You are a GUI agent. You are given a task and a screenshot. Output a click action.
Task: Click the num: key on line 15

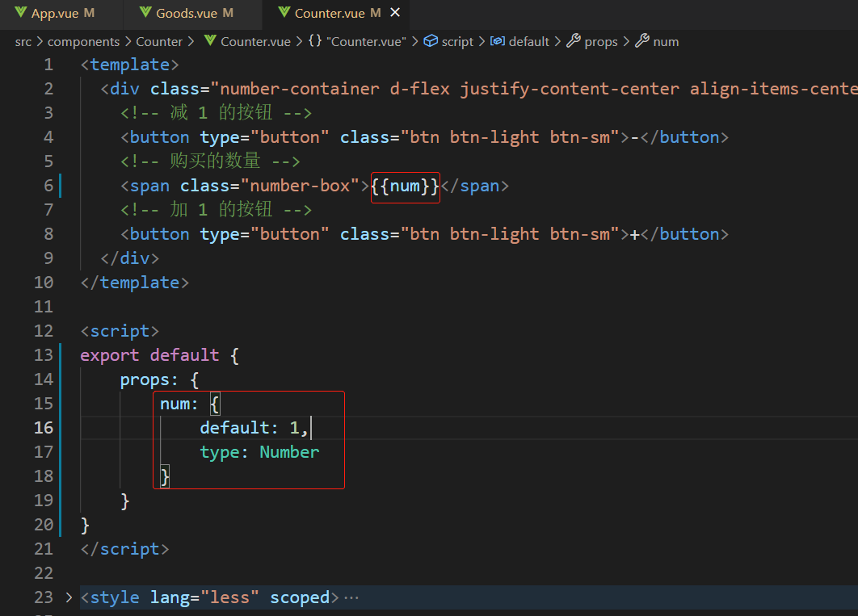[179, 404]
